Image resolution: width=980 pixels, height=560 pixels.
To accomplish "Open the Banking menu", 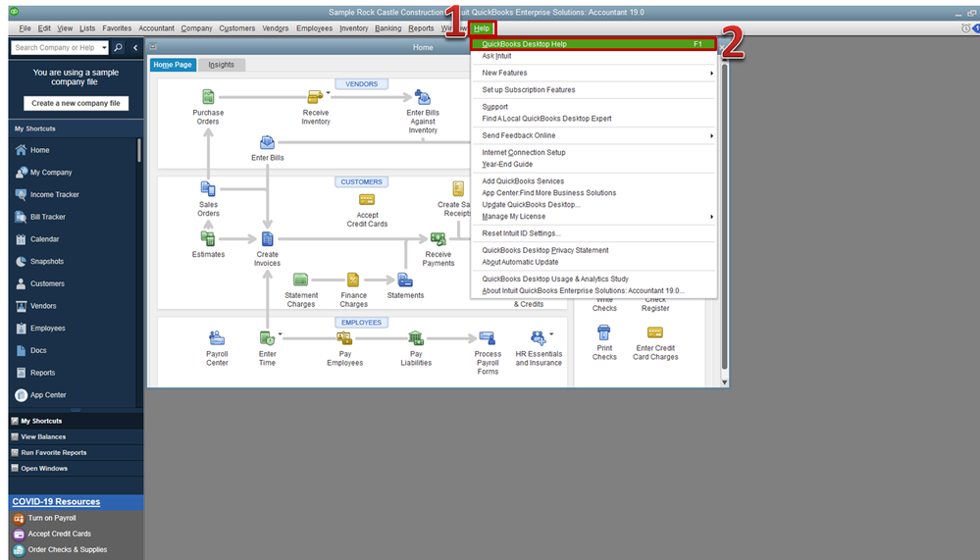I will 388,28.
